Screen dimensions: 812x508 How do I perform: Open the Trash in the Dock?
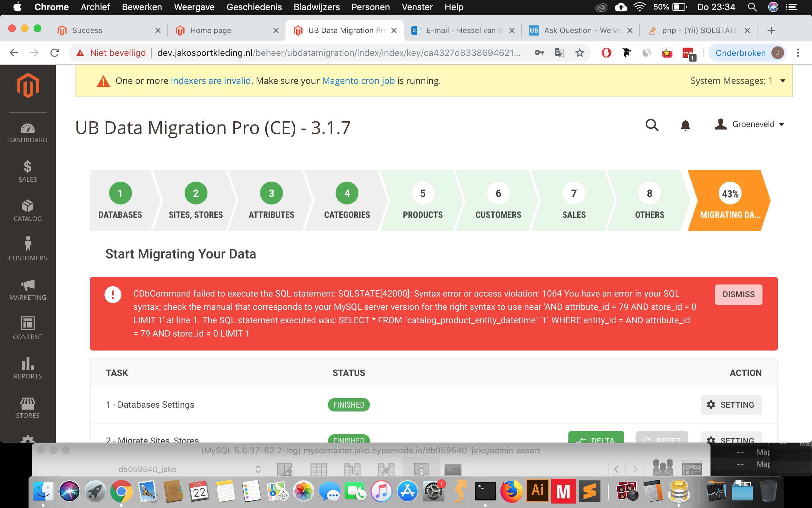[x=768, y=491]
